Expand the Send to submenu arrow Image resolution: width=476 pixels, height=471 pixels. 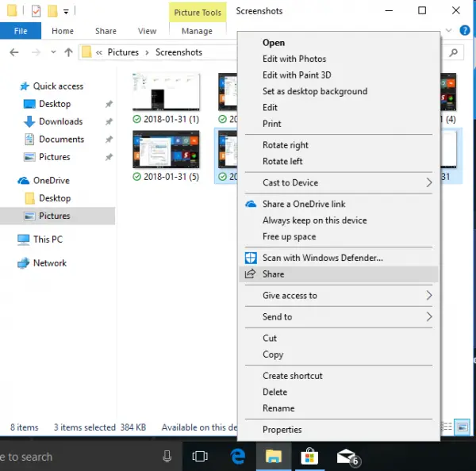(x=429, y=317)
